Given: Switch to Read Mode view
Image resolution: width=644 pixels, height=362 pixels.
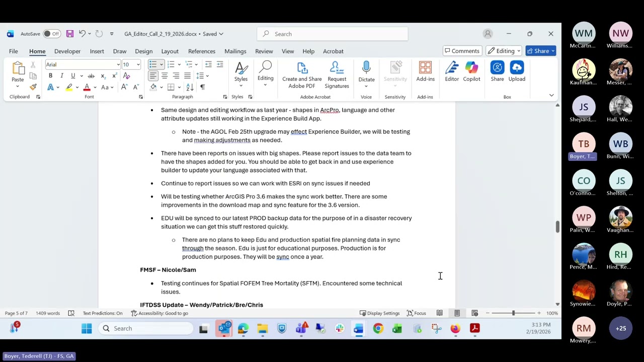Looking at the screenshot, I should (439, 313).
